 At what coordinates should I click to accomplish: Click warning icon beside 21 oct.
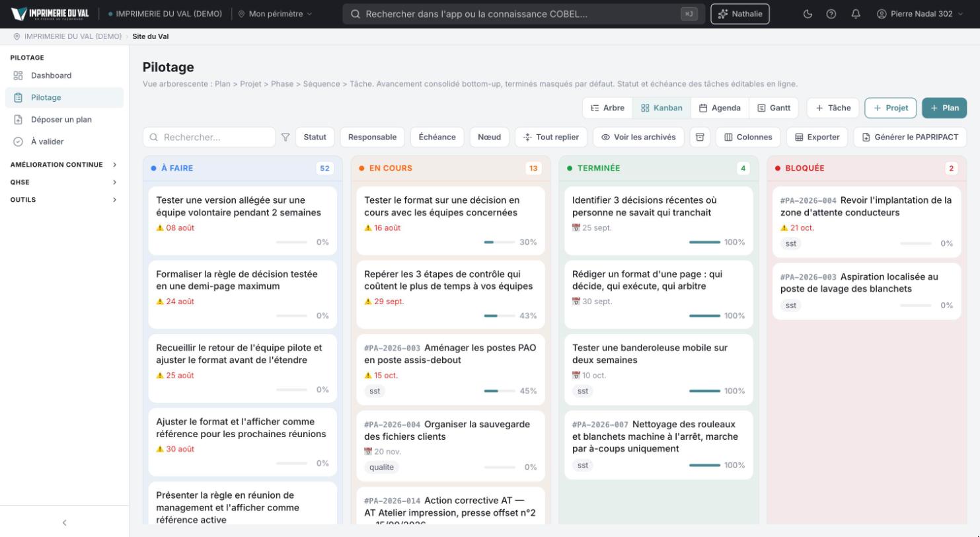[x=784, y=227]
